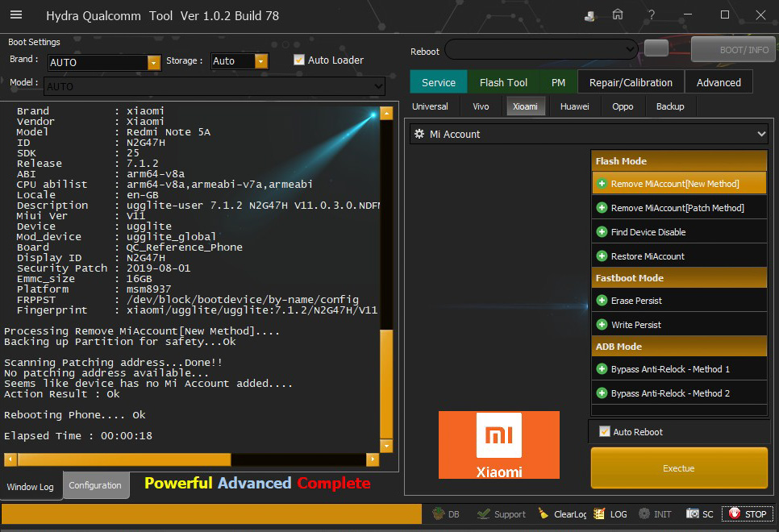Click green plus icon beside Anti-Relock Method 1
The height and width of the screenshot is (532, 779).
(602, 369)
